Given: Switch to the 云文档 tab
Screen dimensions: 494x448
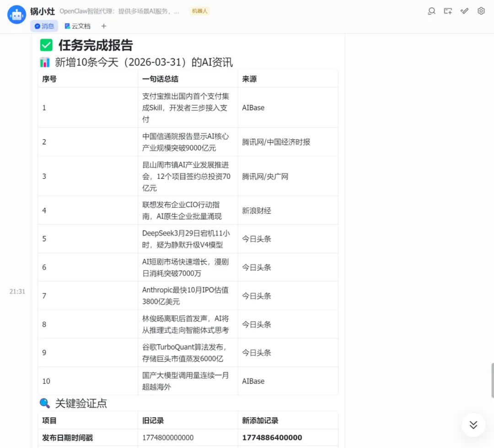Looking at the screenshot, I should (77, 26).
